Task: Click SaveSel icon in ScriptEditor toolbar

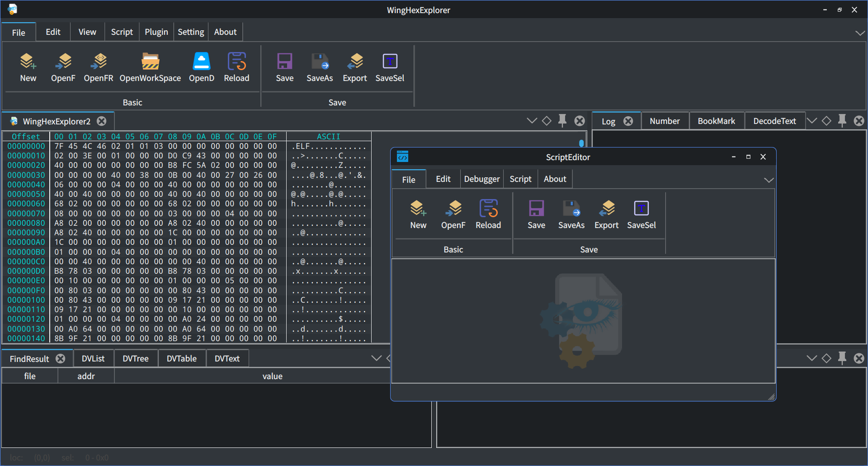Action: point(642,209)
